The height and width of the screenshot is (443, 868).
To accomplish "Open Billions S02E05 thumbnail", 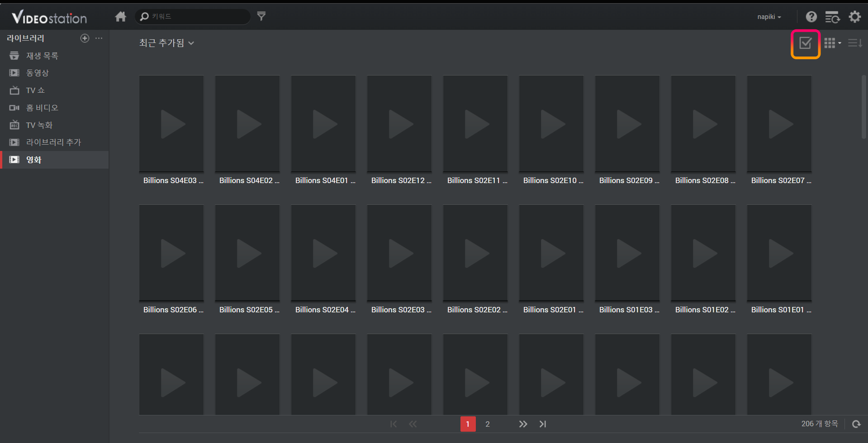I will [x=247, y=253].
